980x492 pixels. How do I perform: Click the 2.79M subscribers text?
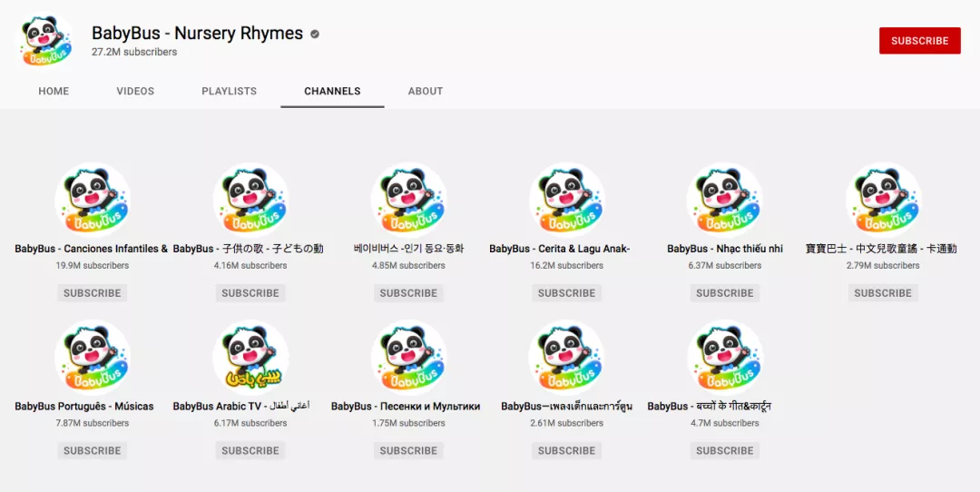point(883,265)
